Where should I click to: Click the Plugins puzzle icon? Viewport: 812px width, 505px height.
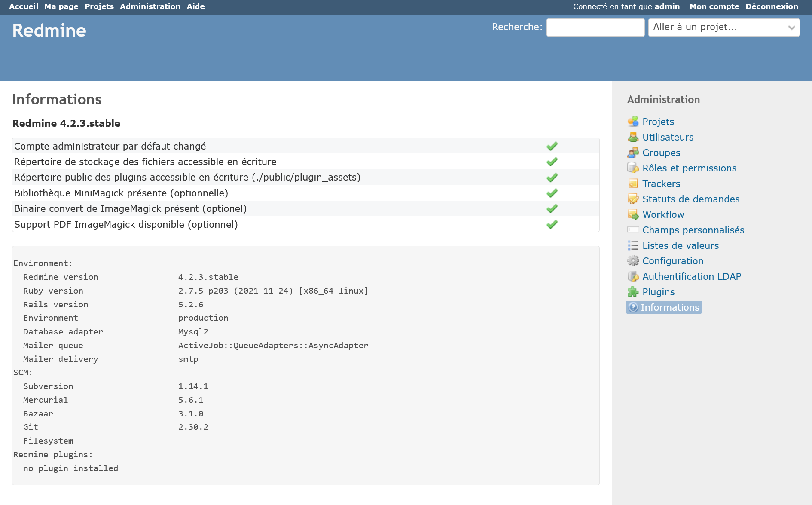click(x=633, y=292)
